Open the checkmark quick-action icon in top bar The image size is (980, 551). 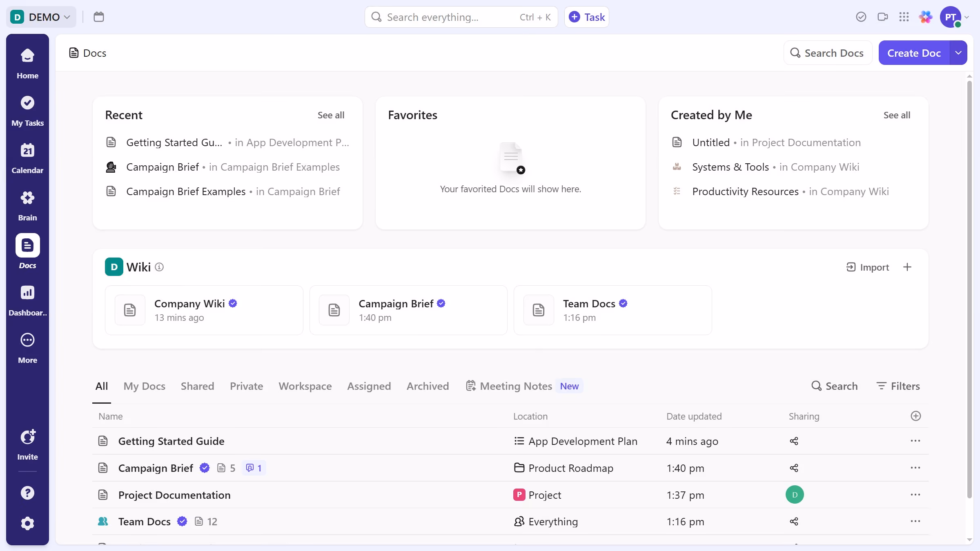[861, 17]
